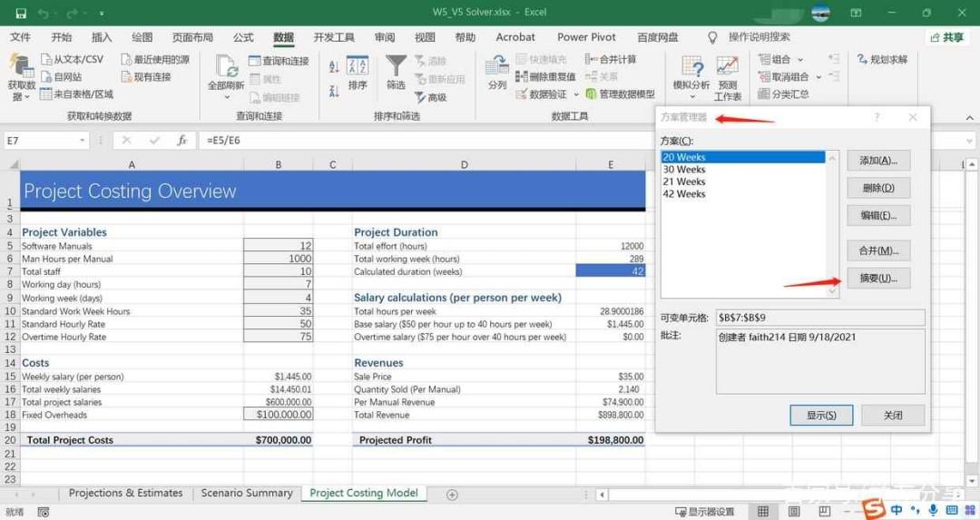
Task: Click the changing cells input field
Action: coord(820,318)
